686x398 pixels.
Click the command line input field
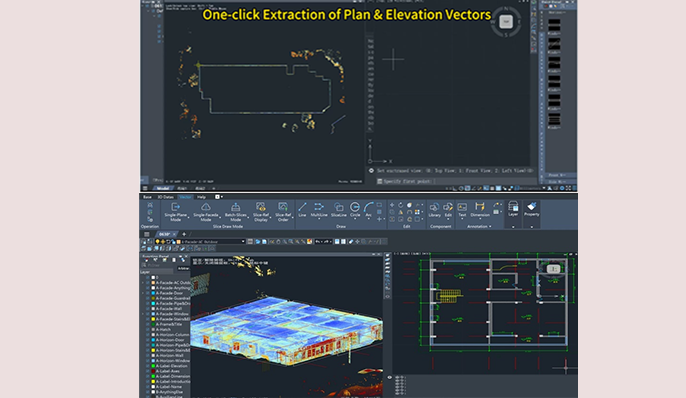pyautogui.click(x=458, y=181)
